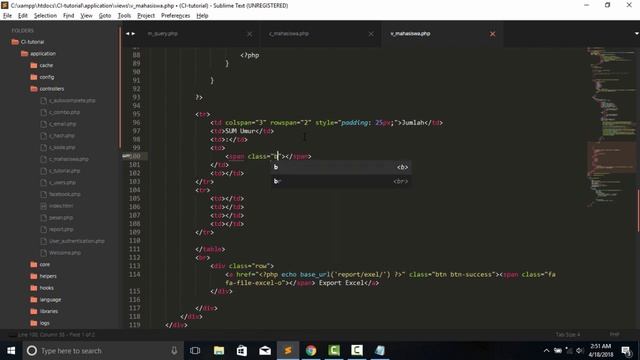Open the Mail app from taskbar
The height and width of the screenshot is (360, 640).
point(265,351)
